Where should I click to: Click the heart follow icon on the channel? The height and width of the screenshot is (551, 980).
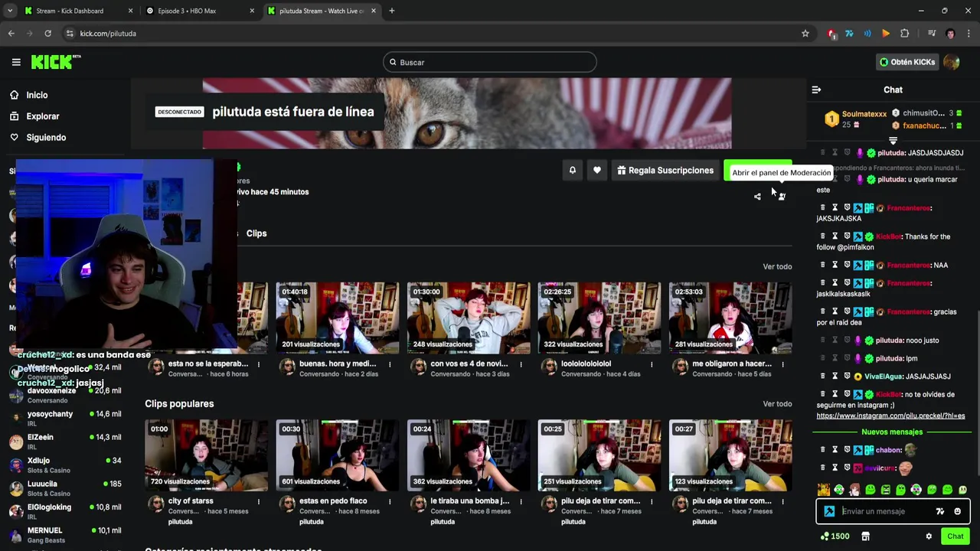597,170
